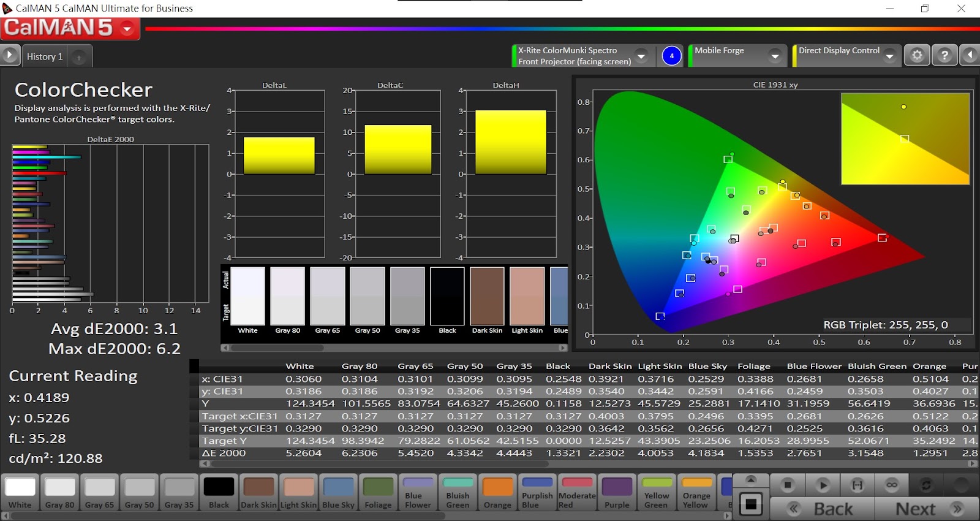Select the Orange Yellow patch button

click(696, 492)
